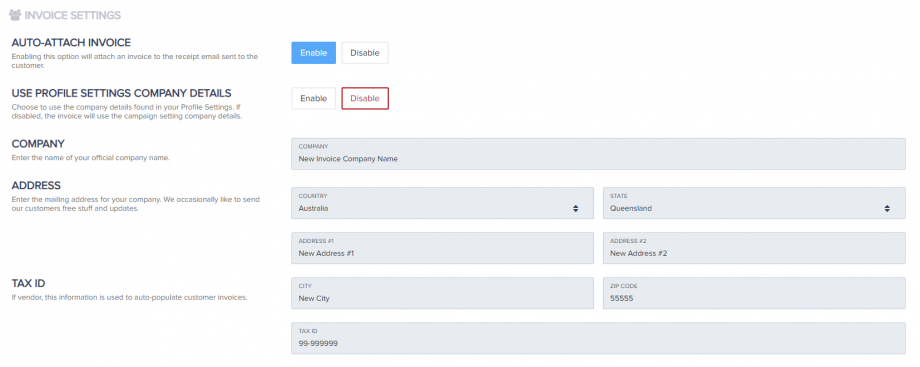Click the State dropdown arrow icon
This screenshot has width=920, height=367.
pyautogui.click(x=887, y=208)
